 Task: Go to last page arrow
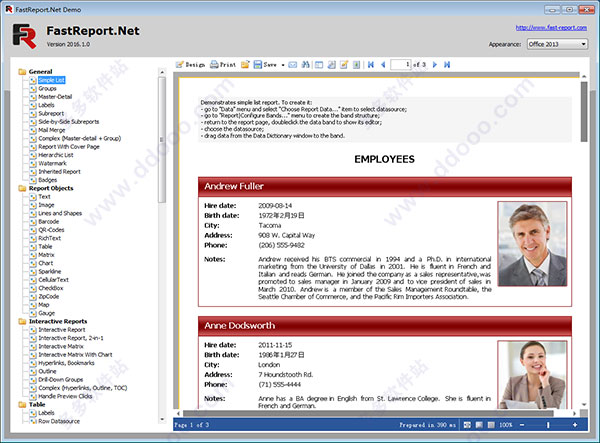coord(447,65)
